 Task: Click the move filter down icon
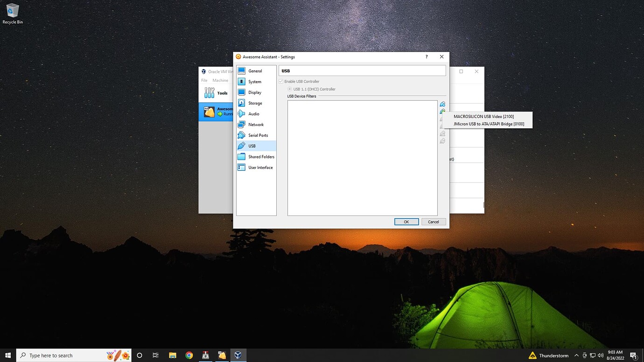(442, 141)
